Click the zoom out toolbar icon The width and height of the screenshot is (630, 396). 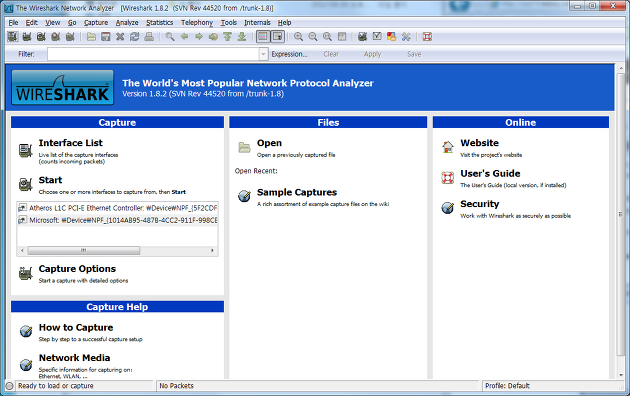313,37
